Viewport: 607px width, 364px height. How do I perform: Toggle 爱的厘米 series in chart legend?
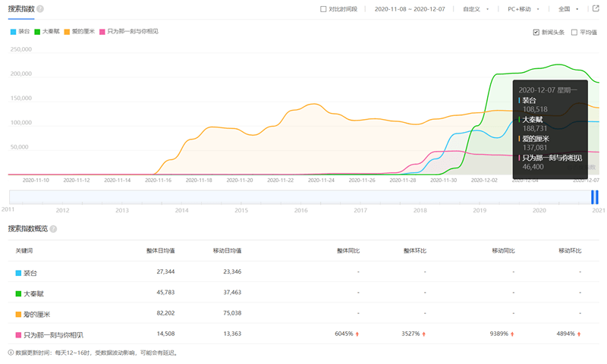coord(80,32)
